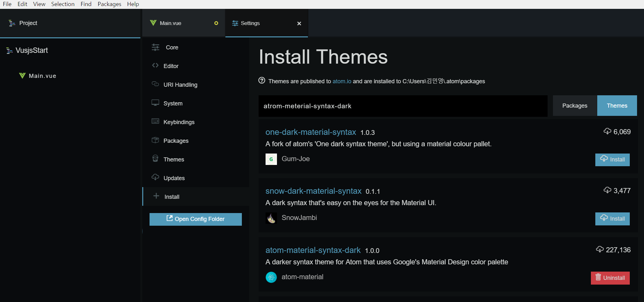Open the Core settings section
The width and height of the screenshot is (644, 302).
coord(196,47)
